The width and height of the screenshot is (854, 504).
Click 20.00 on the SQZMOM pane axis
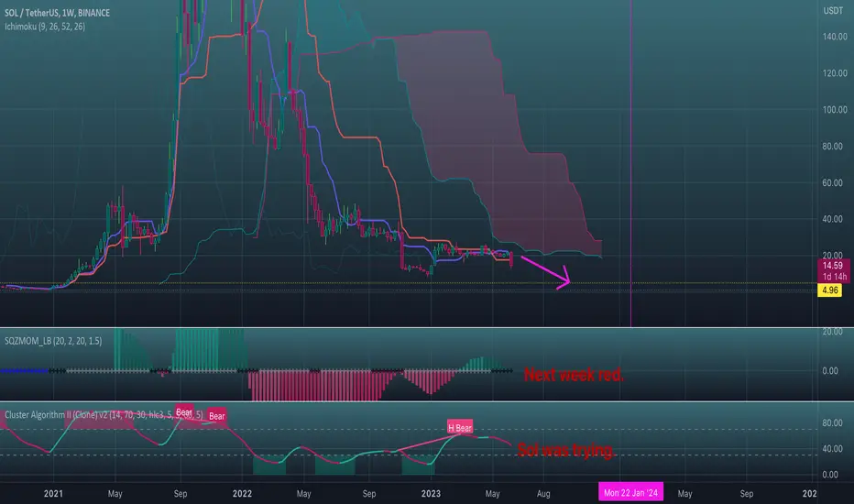pyautogui.click(x=832, y=332)
